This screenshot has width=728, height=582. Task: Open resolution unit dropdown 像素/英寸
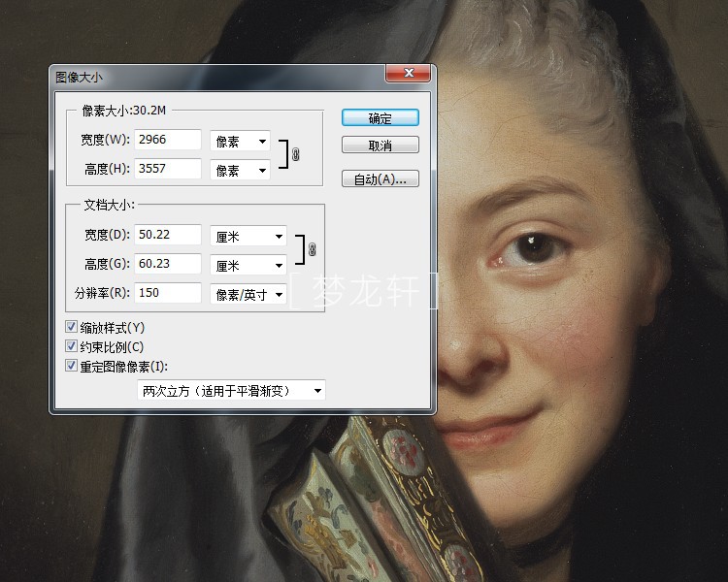pos(248,294)
